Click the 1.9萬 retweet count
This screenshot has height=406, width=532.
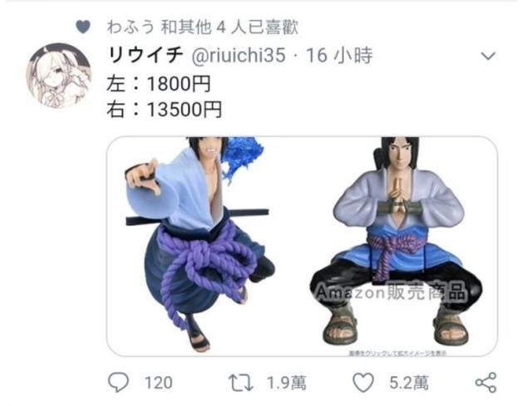286,383
